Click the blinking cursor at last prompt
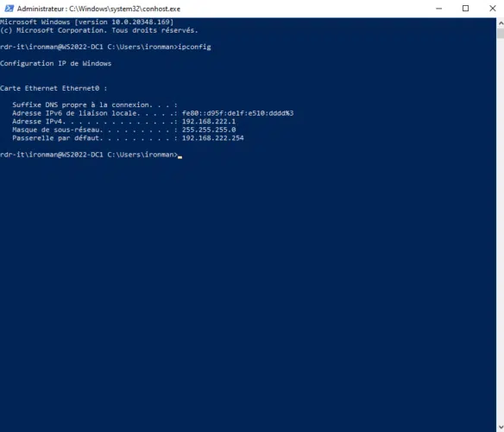The height and width of the screenshot is (432, 504). coord(180,157)
